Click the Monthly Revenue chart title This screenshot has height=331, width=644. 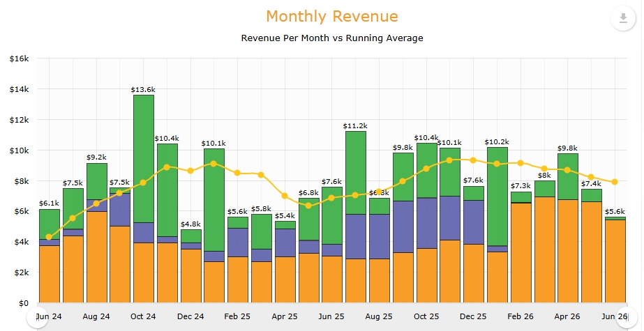(332, 17)
